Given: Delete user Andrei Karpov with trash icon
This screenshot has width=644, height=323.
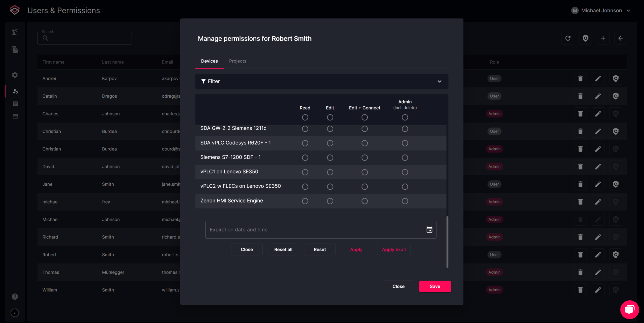Looking at the screenshot, I should (580, 78).
